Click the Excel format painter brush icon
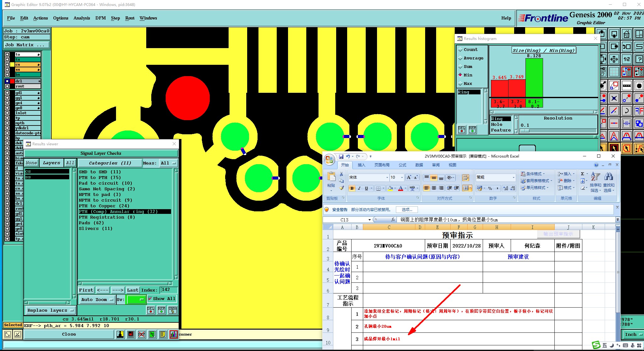644x351 pixels. (x=341, y=188)
